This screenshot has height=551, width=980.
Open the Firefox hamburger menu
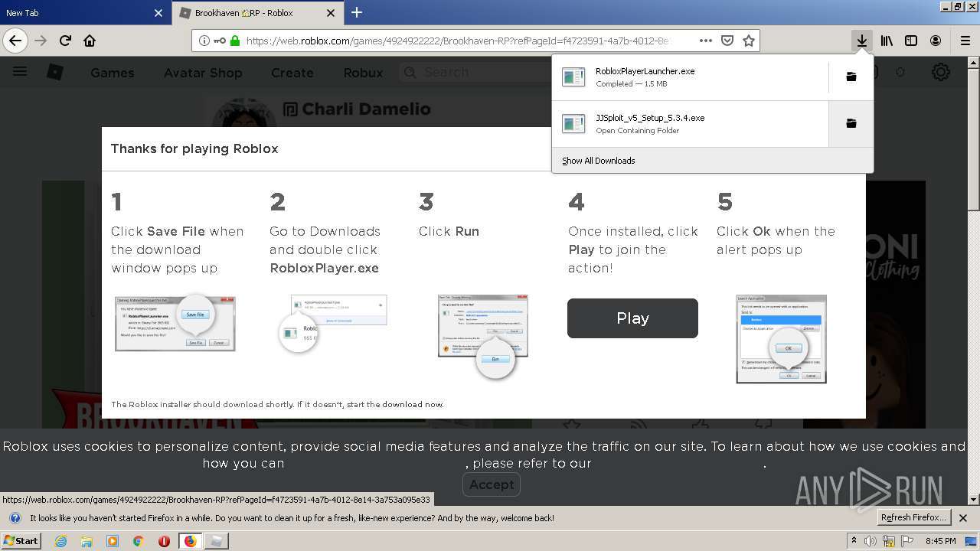(965, 41)
